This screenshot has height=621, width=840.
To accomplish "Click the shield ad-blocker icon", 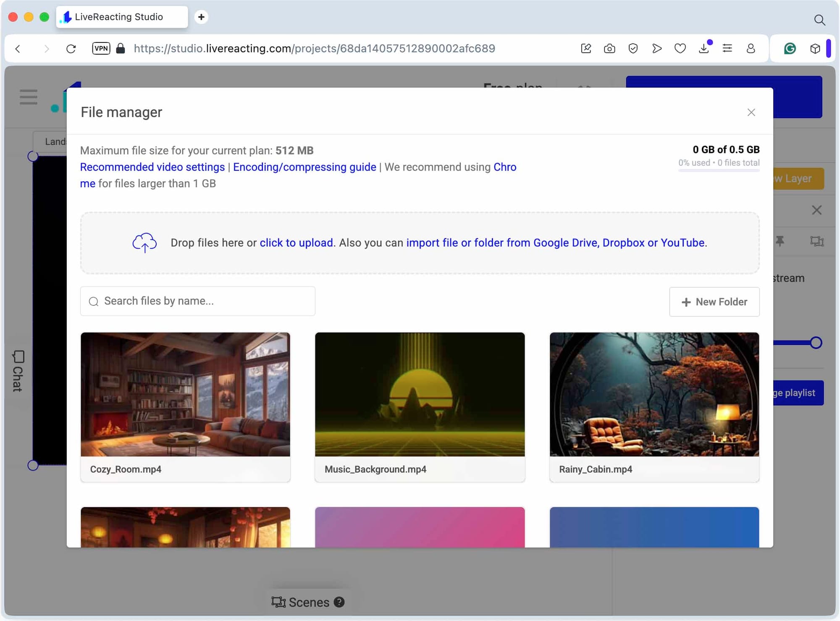I will (633, 49).
